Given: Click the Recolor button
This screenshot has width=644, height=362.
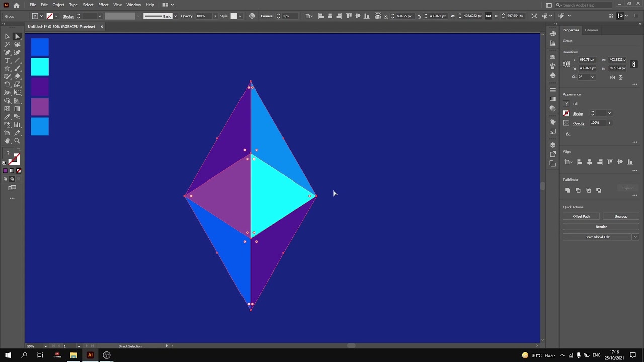Looking at the screenshot, I should coord(601,227).
